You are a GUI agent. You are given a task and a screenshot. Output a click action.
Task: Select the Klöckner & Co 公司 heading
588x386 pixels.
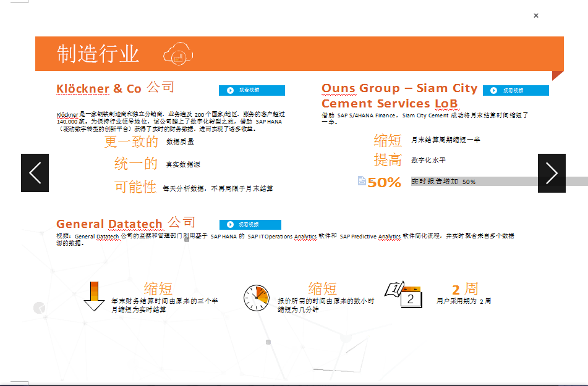tap(115, 88)
